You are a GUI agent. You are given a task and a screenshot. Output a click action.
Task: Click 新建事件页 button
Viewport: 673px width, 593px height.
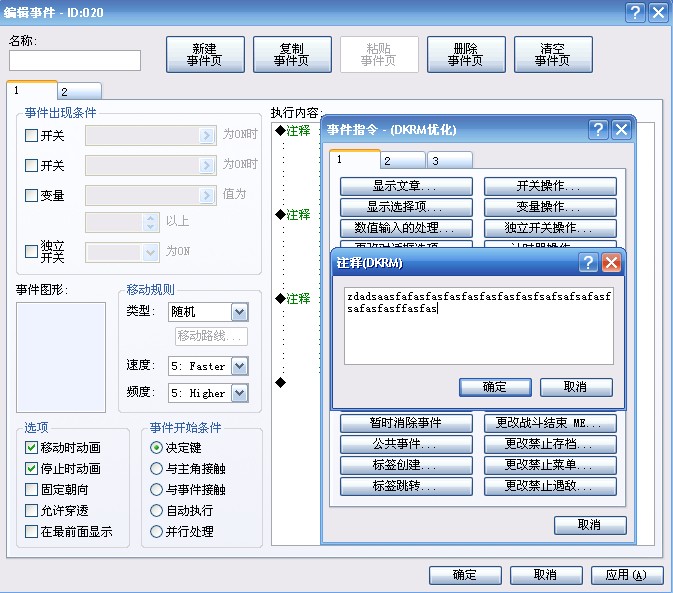pyautogui.click(x=205, y=54)
